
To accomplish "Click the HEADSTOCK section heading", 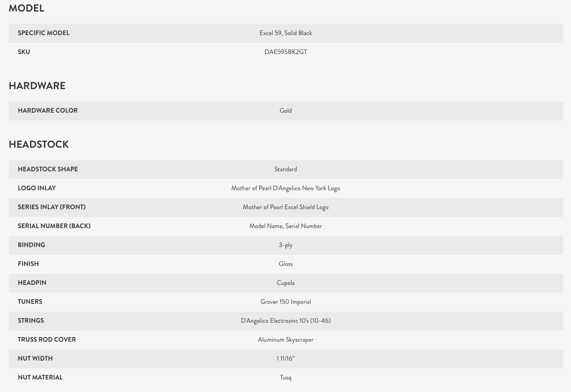I will [39, 145].
